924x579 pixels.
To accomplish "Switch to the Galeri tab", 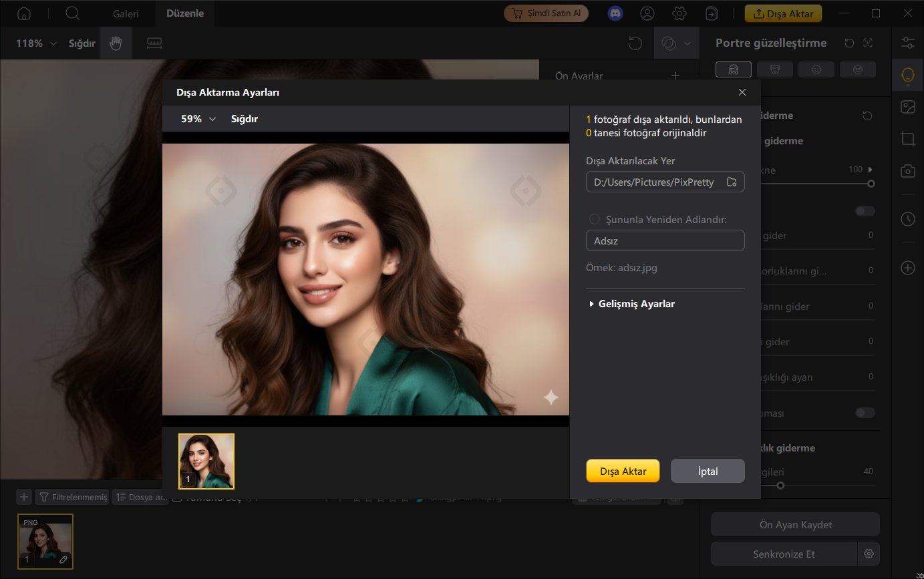I will click(x=126, y=13).
